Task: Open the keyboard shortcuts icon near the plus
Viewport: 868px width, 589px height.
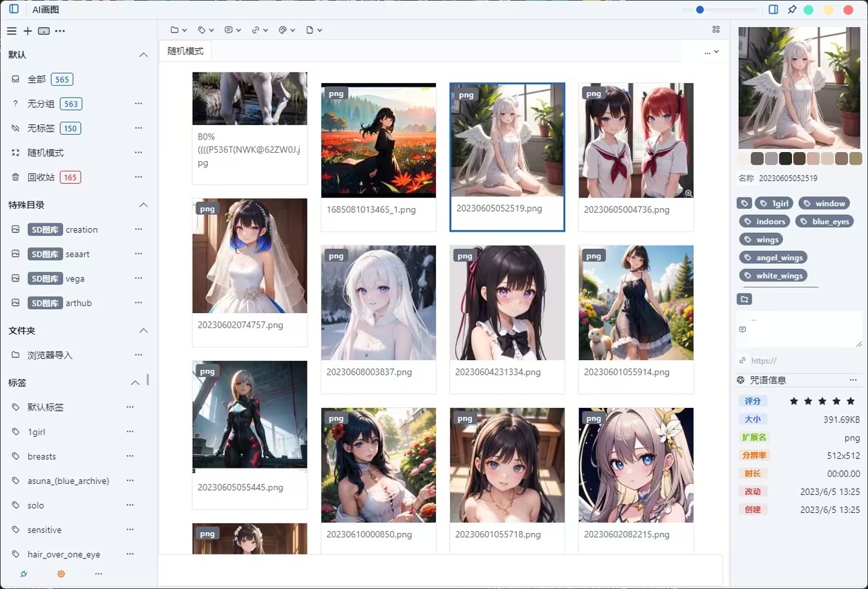Action: [x=44, y=30]
